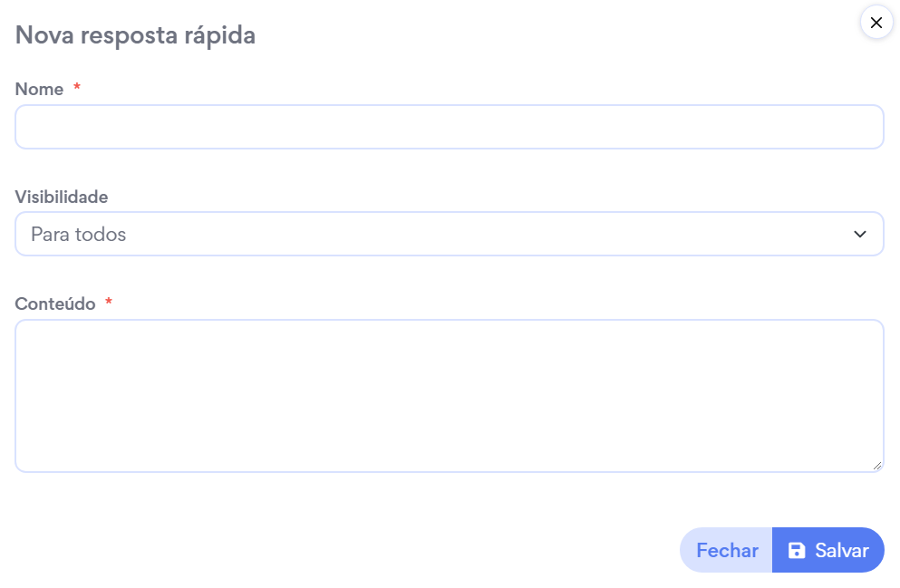Focus the Nome input field
This screenshot has width=900, height=588.
pyautogui.click(x=449, y=127)
